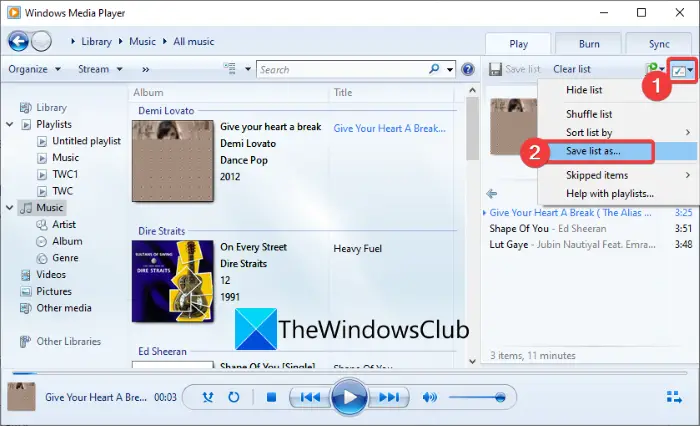Collapse the Music tree node
Viewport: 700px width, 426px height.
click(9, 208)
